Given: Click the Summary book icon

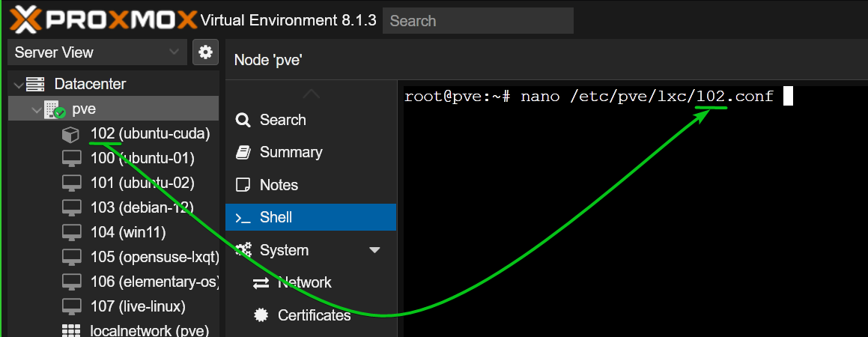Looking at the screenshot, I should pyautogui.click(x=243, y=152).
